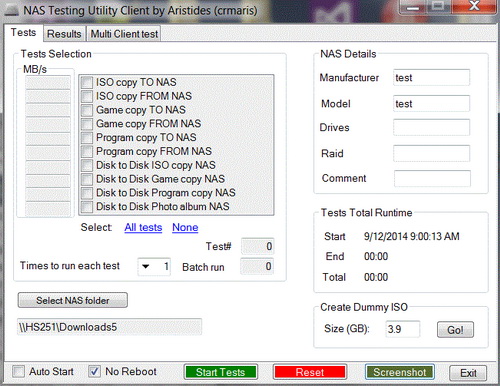This screenshot has height=386, width=500.
Task: Deselect tests with the None link
Action: point(185,227)
